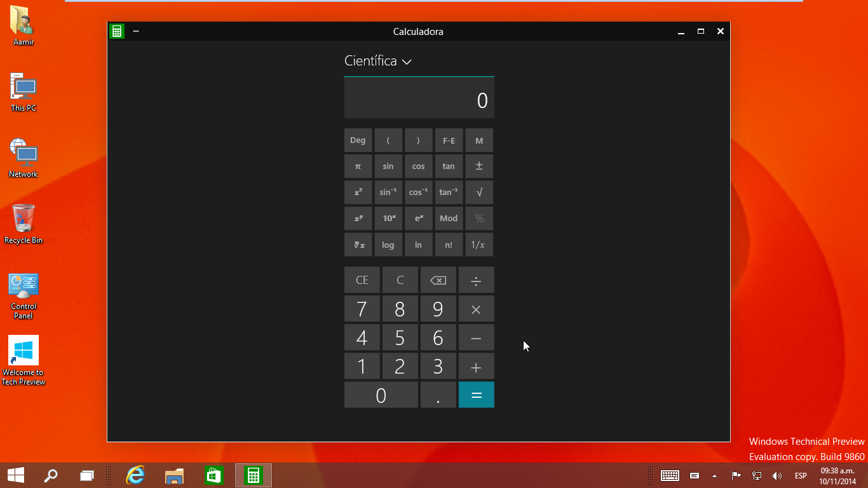868x488 pixels.
Task: Open Internet Explorer from the taskbar
Action: [x=135, y=475]
